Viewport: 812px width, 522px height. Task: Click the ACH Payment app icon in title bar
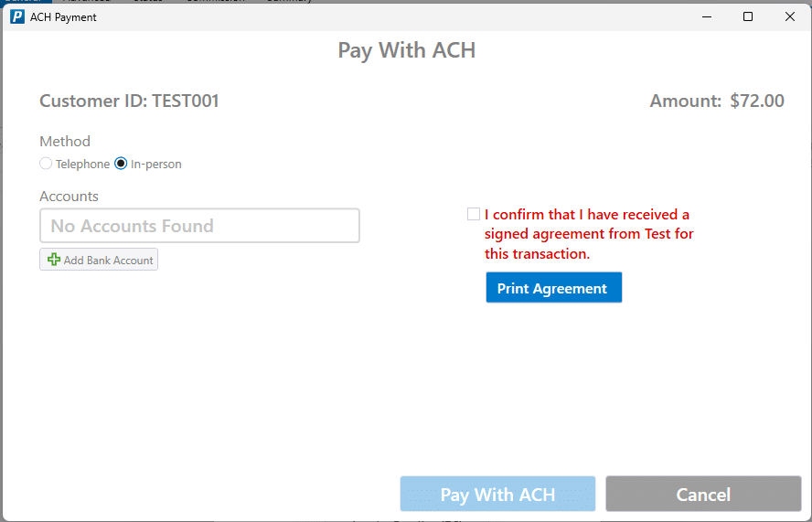click(17, 17)
